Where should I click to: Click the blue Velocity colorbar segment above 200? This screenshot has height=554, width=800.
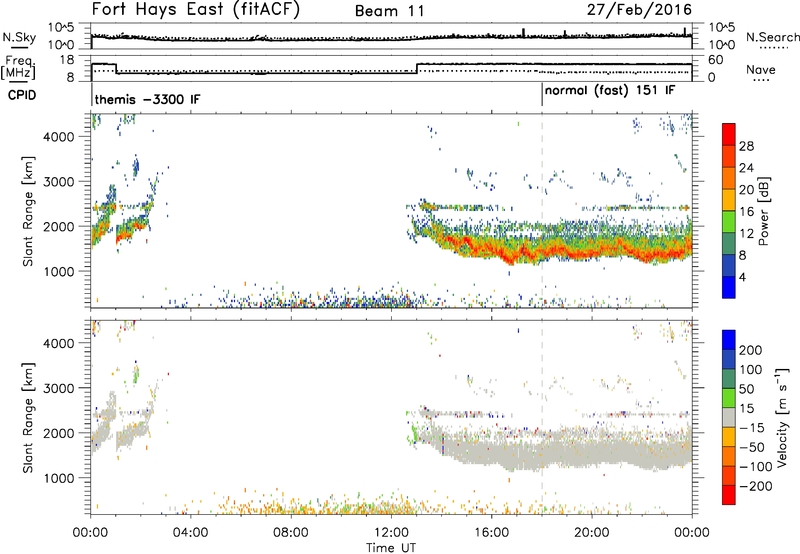(729, 340)
